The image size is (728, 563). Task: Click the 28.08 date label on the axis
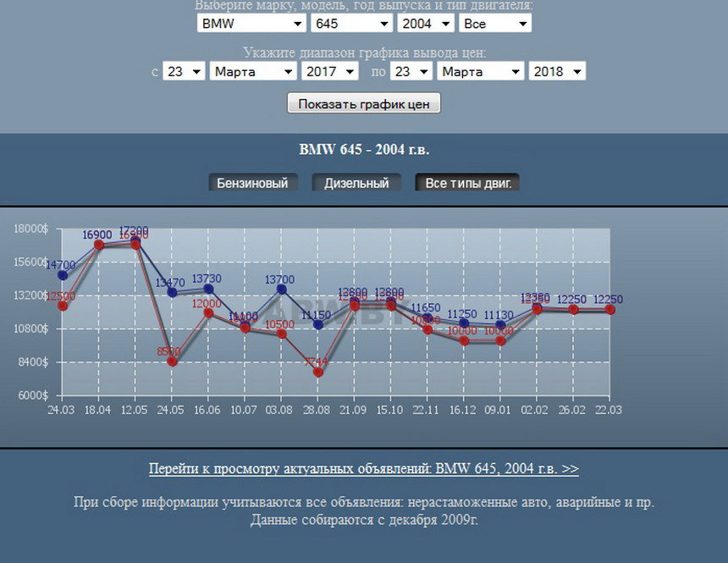pyautogui.click(x=317, y=410)
